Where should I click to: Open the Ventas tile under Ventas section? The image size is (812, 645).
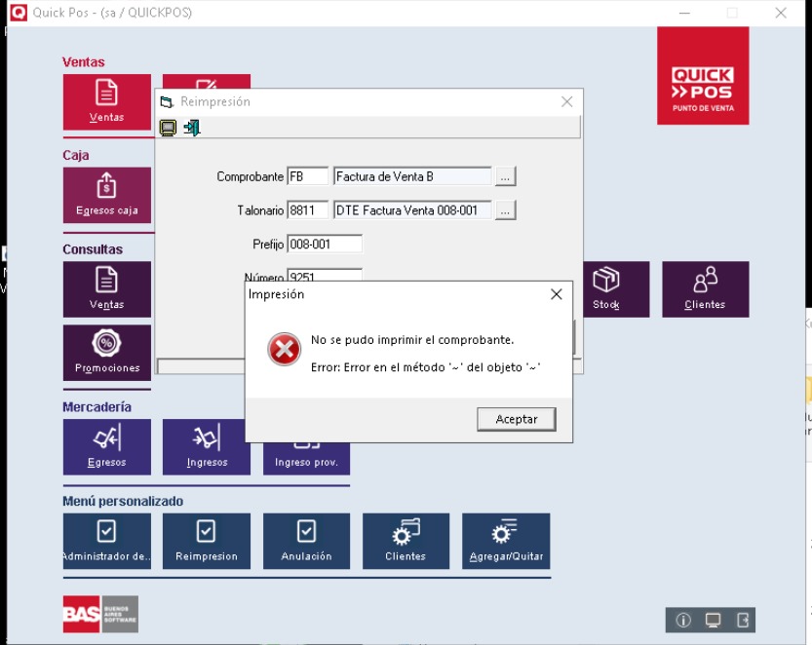(106, 101)
